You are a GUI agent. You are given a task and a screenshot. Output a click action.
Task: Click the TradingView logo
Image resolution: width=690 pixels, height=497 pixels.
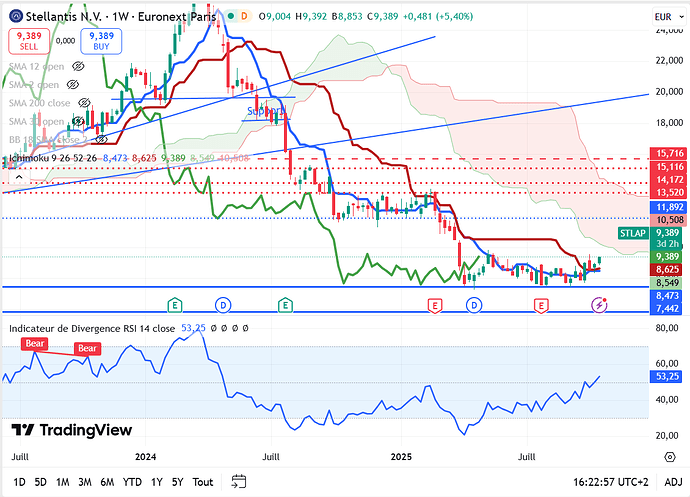(71, 429)
